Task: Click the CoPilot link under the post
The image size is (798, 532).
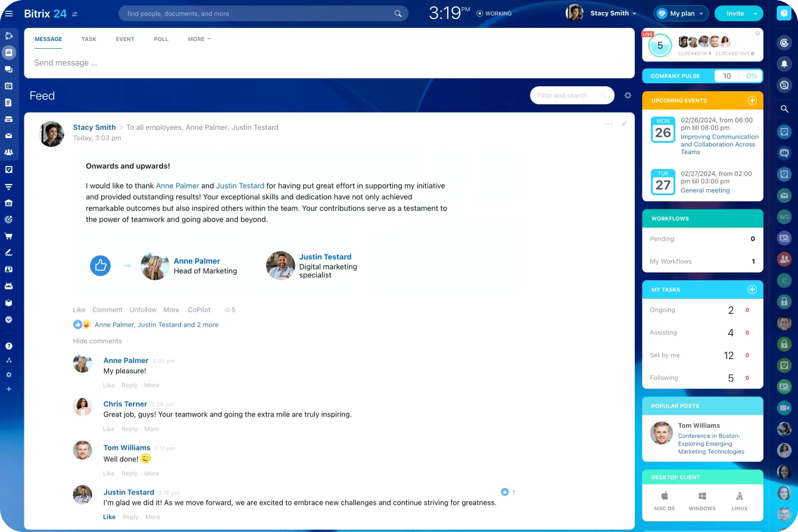Action: (199, 309)
